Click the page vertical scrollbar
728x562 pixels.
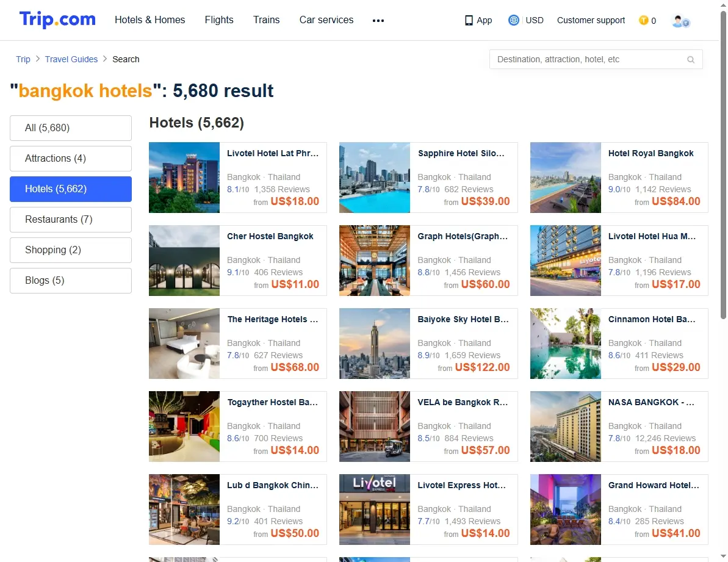(723, 165)
